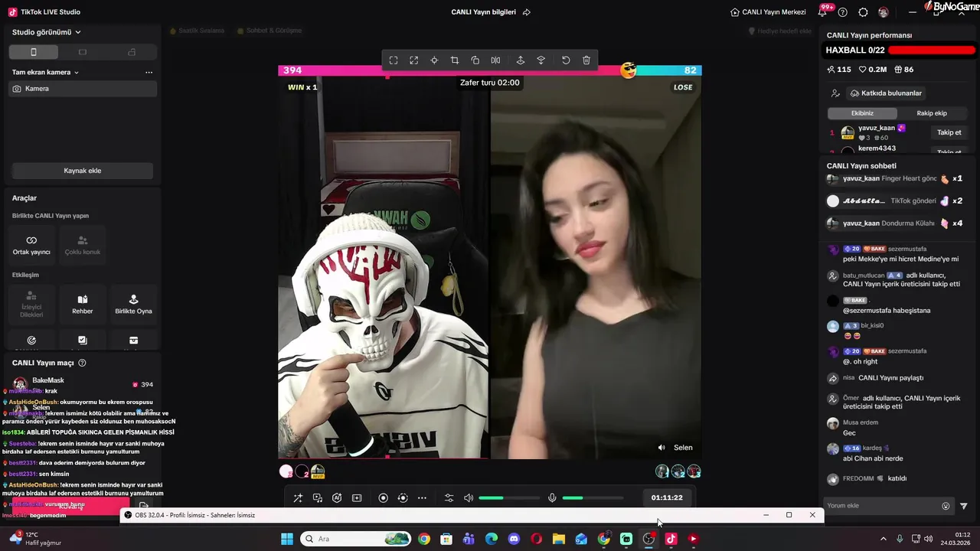Start recording with the record circle icon
This screenshot has width=980, height=551.
(x=384, y=498)
